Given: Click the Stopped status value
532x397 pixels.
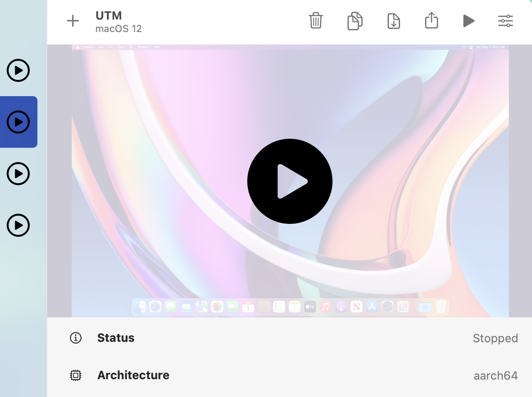Looking at the screenshot, I should click(x=495, y=338).
